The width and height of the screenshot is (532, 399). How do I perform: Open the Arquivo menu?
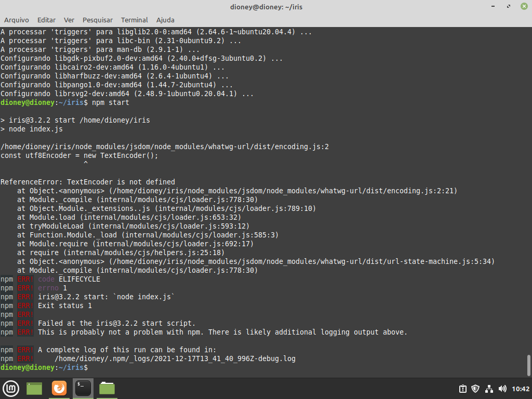pyautogui.click(x=17, y=20)
